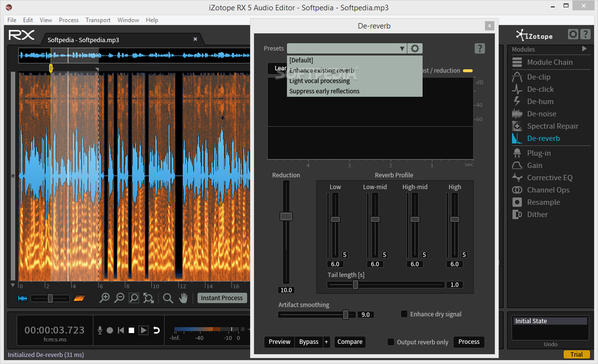Click the Trial button
The width and height of the screenshot is (598, 364).
(576, 355)
